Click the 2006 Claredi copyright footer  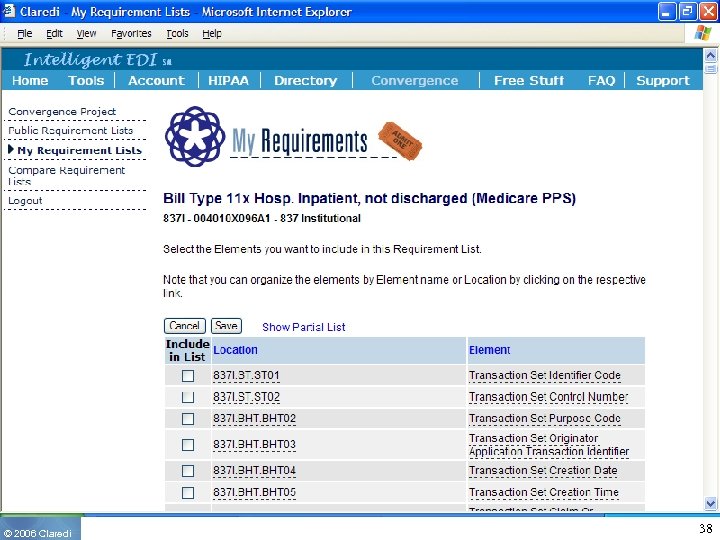click(38, 533)
